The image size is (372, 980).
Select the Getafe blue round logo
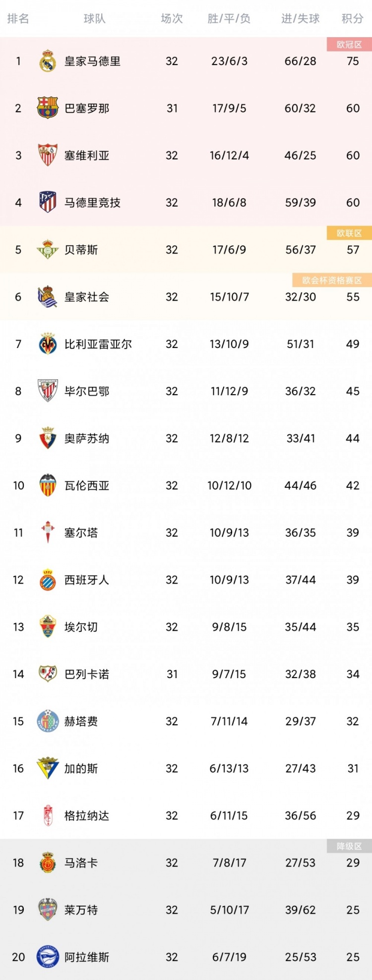[48, 721]
